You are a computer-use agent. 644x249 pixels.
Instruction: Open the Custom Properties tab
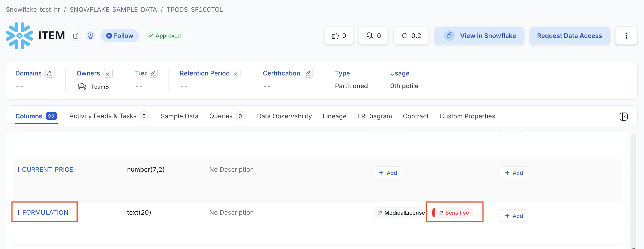467,116
